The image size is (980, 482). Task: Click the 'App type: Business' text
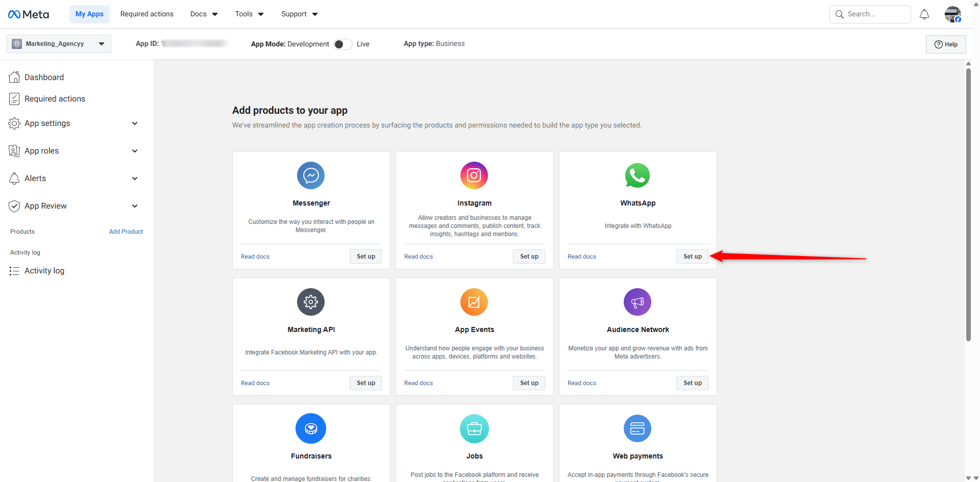point(434,44)
